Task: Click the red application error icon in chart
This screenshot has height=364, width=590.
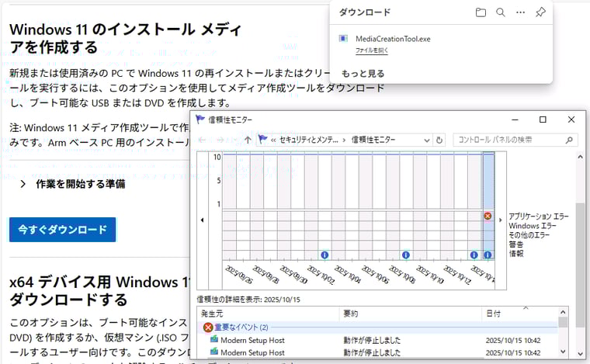Action: tap(488, 216)
